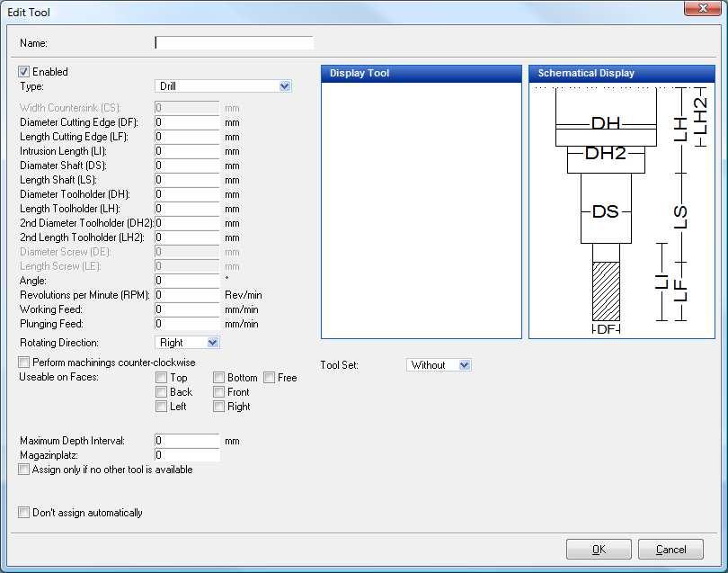This screenshot has width=728, height=573.
Task: Click the Display Tool header
Action: click(422, 74)
